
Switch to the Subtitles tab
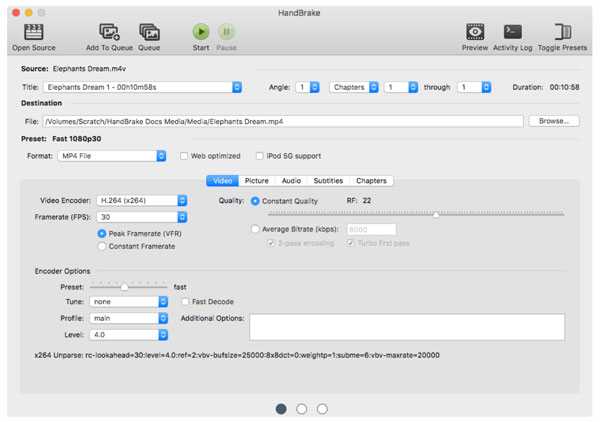pyautogui.click(x=328, y=181)
